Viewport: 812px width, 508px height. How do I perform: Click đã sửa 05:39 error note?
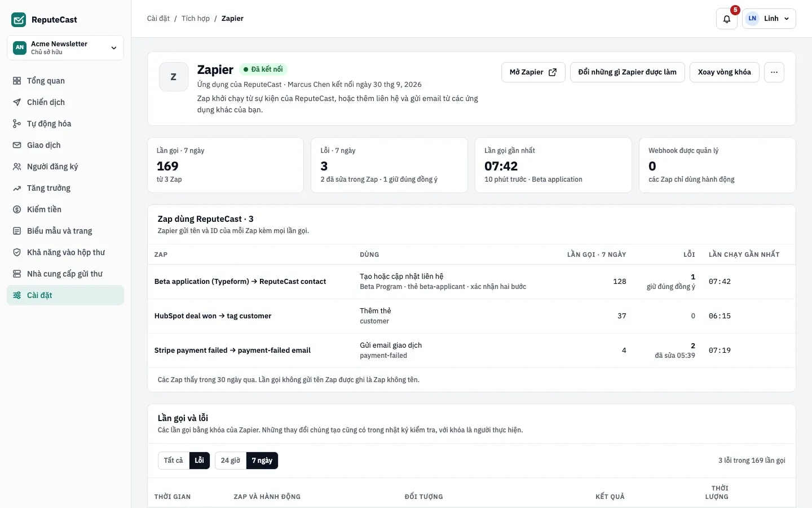pyautogui.click(x=675, y=356)
